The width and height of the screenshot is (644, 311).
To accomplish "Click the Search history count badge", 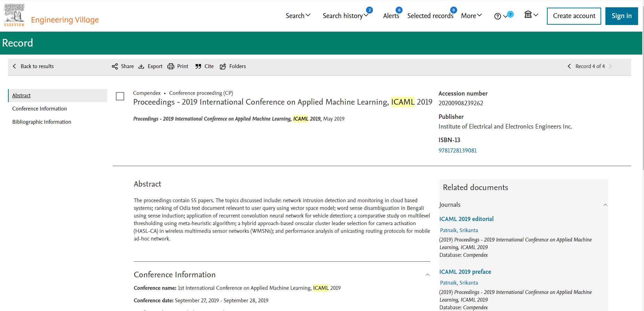I will pyautogui.click(x=369, y=10).
